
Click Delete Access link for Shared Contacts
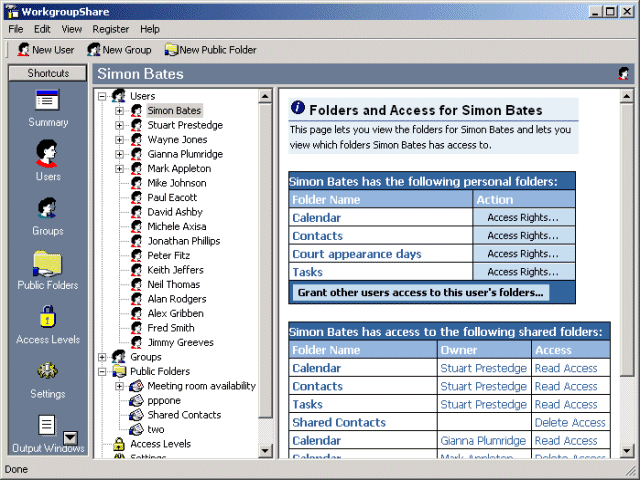(x=570, y=422)
